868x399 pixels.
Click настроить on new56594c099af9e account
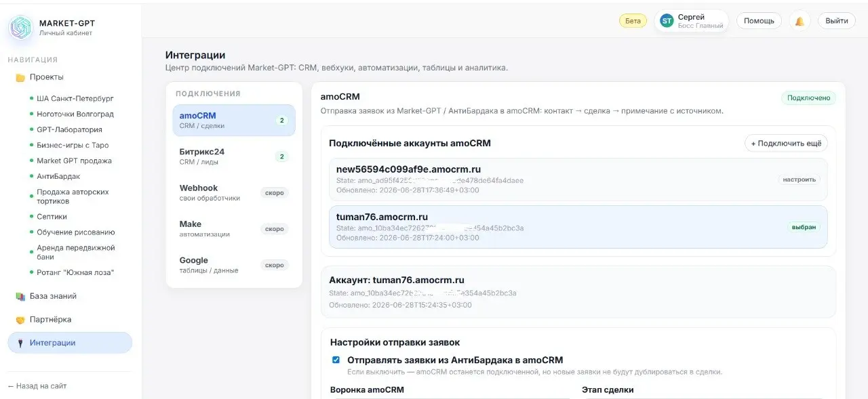coord(799,180)
